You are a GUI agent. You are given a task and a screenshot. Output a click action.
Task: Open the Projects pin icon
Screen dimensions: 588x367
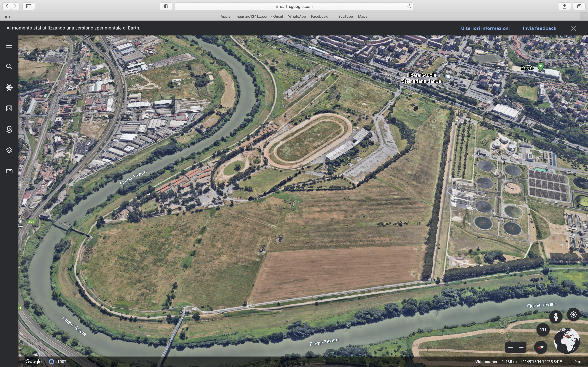click(x=9, y=129)
